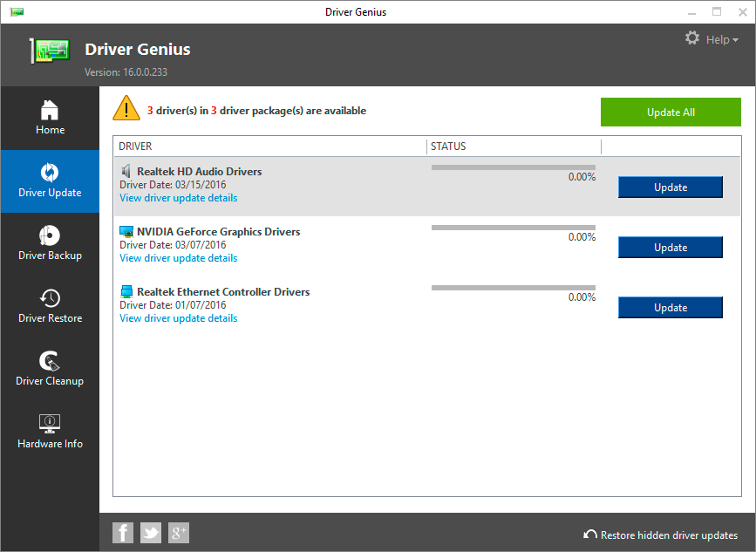This screenshot has width=756, height=552.
Task: Click the Driver Date 01/07/2016 text
Action: click(x=173, y=305)
